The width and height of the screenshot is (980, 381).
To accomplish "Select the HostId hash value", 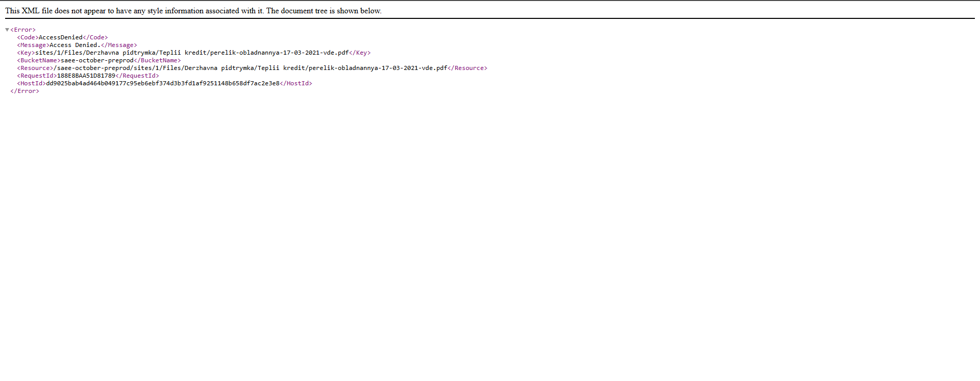I will [163, 84].
